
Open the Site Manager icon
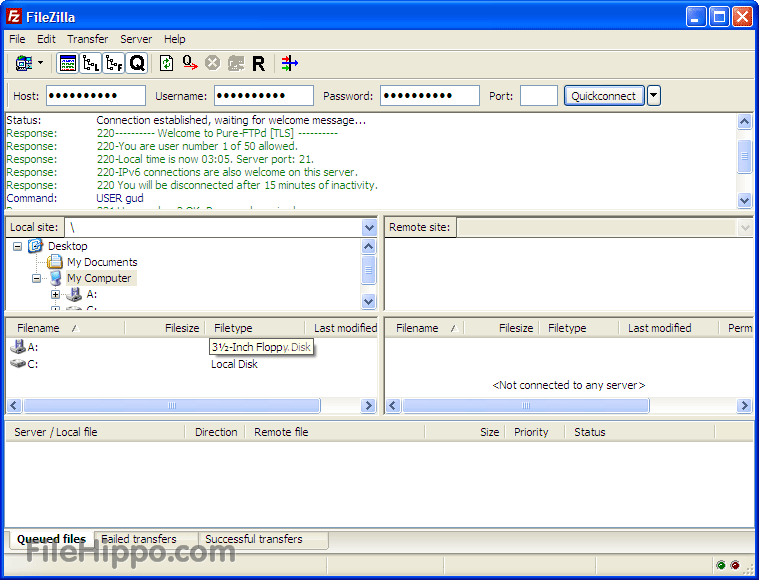23,63
